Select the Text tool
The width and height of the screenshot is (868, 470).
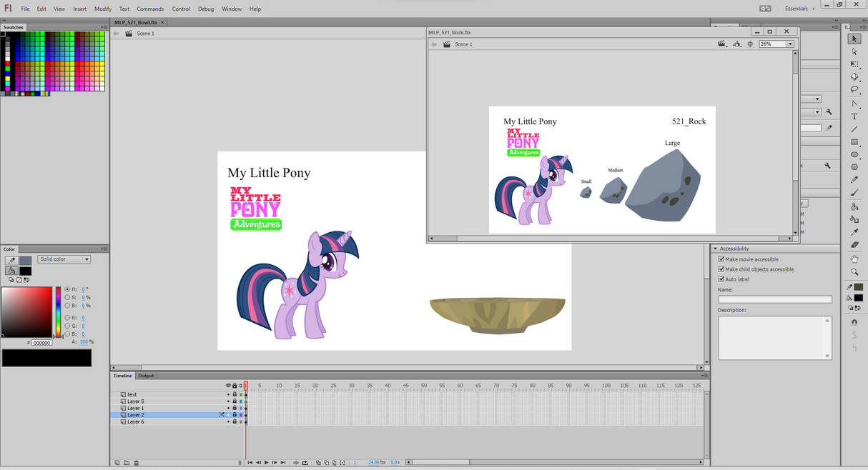point(854,116)
